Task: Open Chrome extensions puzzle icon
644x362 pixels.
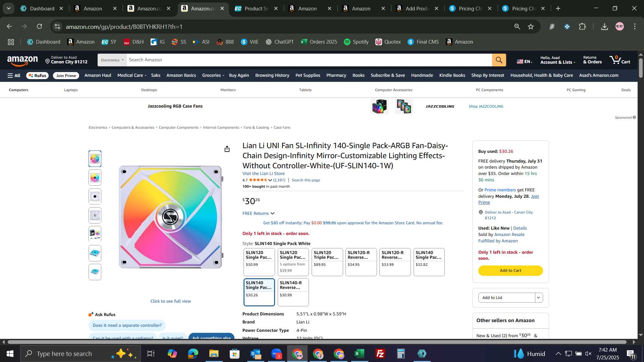Action: pyautogui.click(x=582, y=26)
